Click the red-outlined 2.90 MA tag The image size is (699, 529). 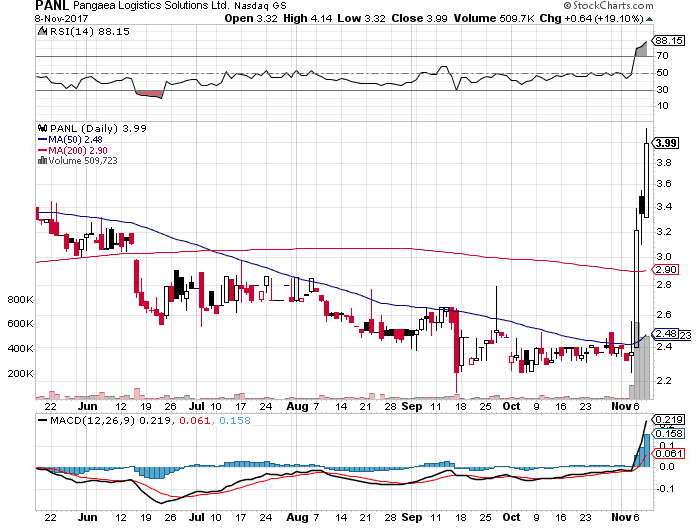[666, 270]
